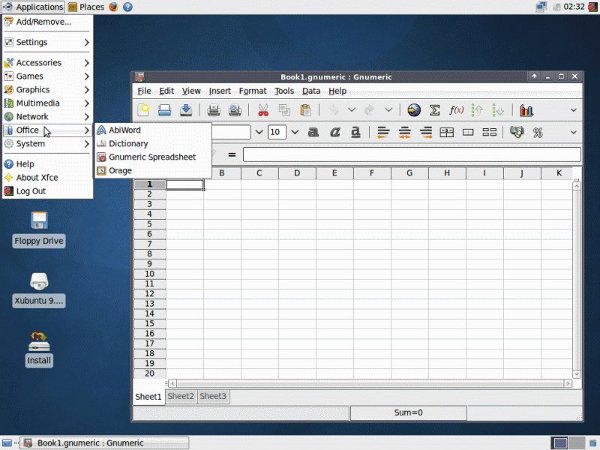Align cell text to the right
The width and height of the screenshot is (600, 450).
(426, 132)
